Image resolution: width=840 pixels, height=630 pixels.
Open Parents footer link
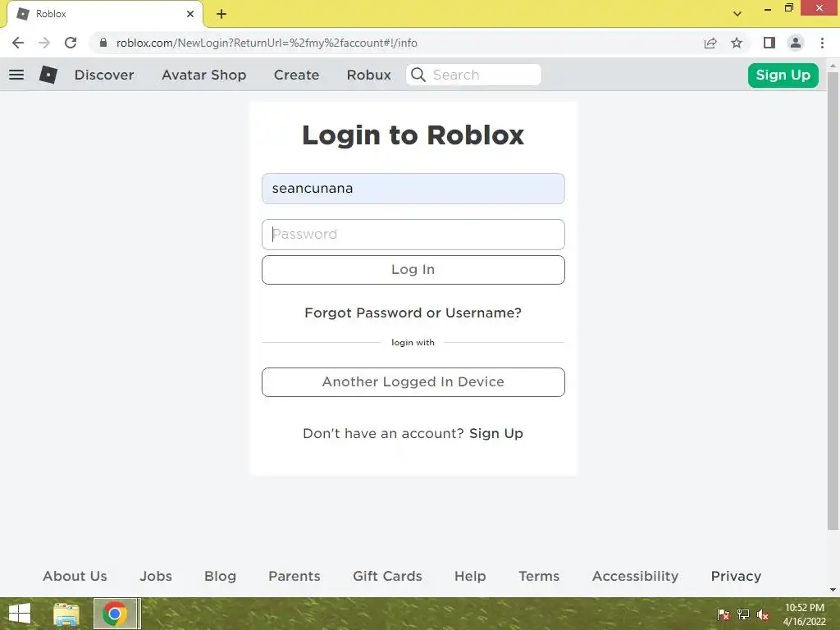294,577
